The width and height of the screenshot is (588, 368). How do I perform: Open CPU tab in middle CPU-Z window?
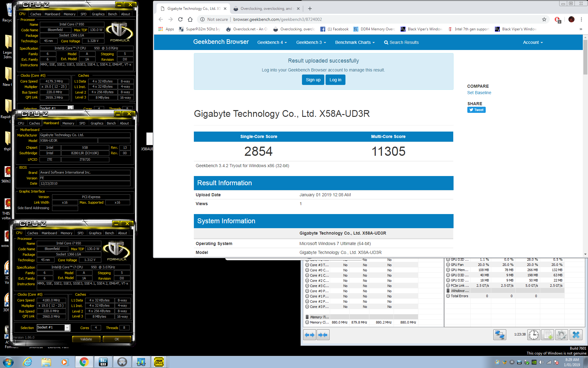[x=21, y=123]
